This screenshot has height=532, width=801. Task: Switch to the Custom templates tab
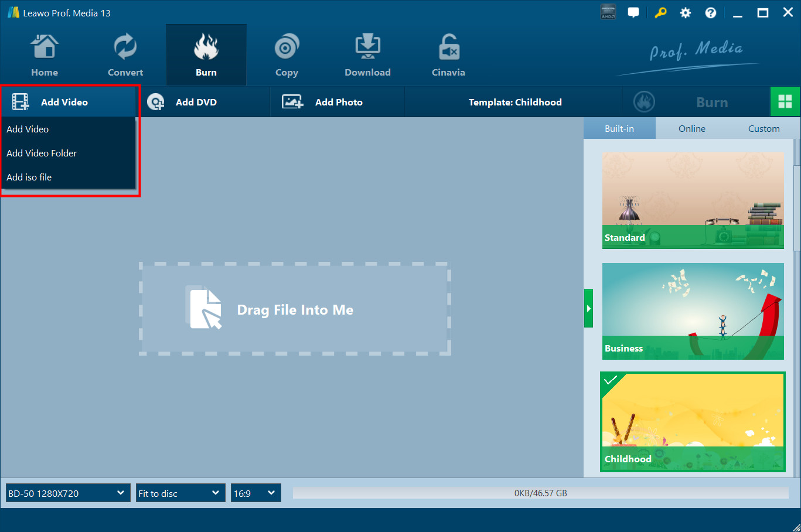click(x=763, y=128)
